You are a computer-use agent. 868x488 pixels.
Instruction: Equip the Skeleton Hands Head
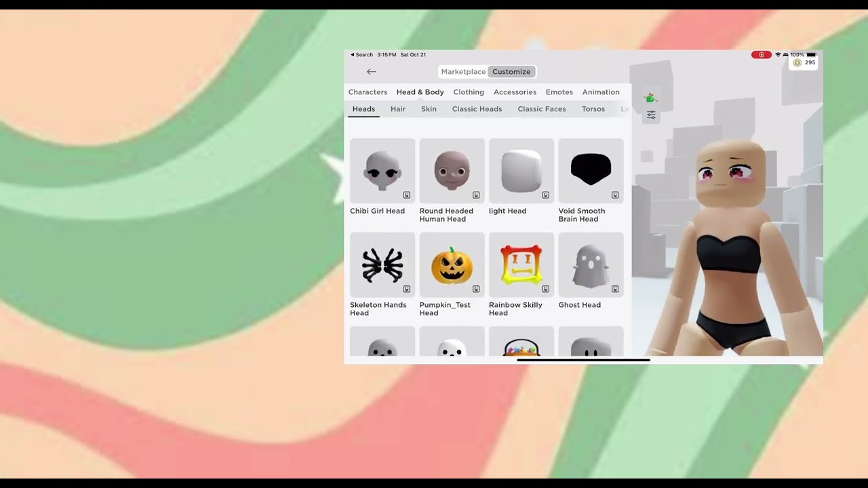pyautogui.click(x=382, y=264)
